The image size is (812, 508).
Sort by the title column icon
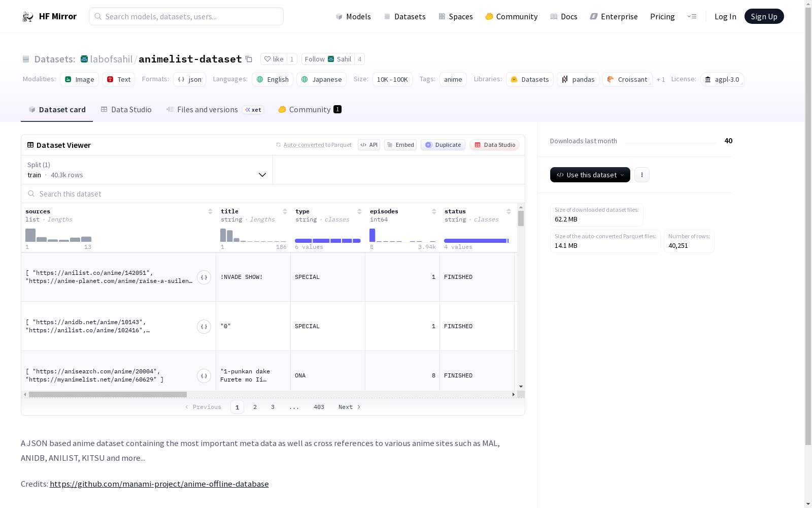tap(285, 211)
